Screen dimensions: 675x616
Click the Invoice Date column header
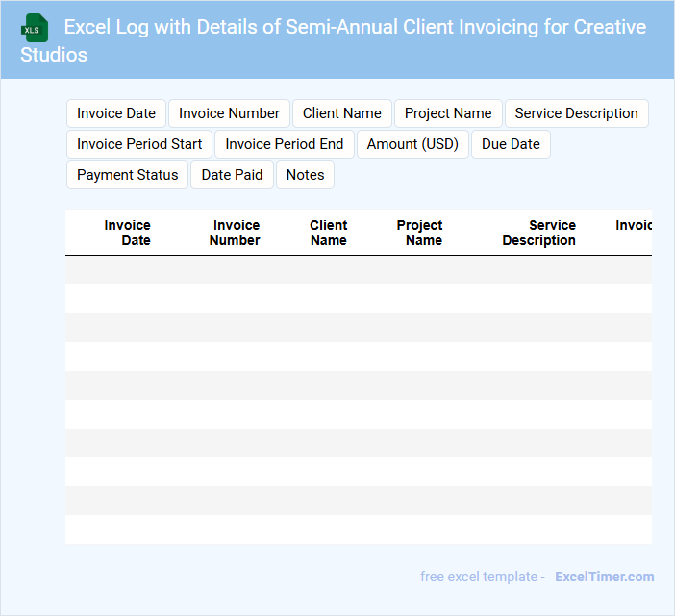tap(128, 233)
